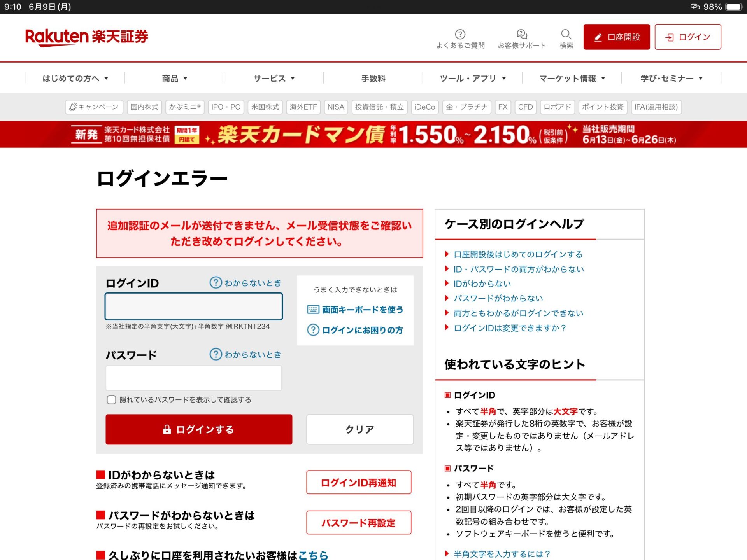747x560 pixels.
Task: Select NISA category tag
Action: tap(336, 107)
